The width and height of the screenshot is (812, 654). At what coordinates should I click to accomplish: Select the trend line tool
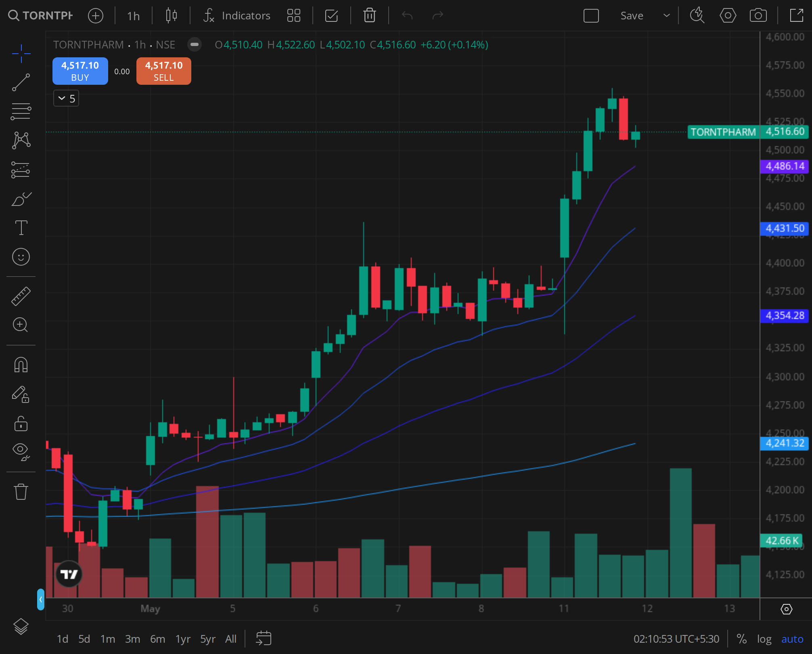(x=21, y=82)
